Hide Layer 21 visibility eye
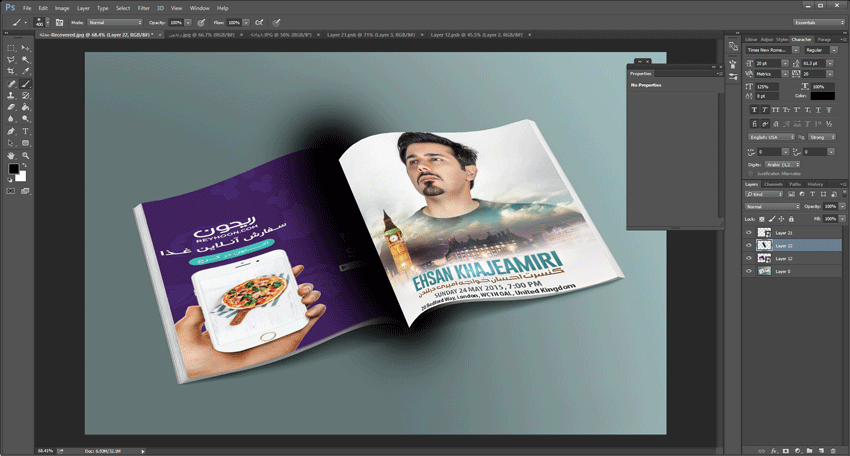 [x=749, y=233]
